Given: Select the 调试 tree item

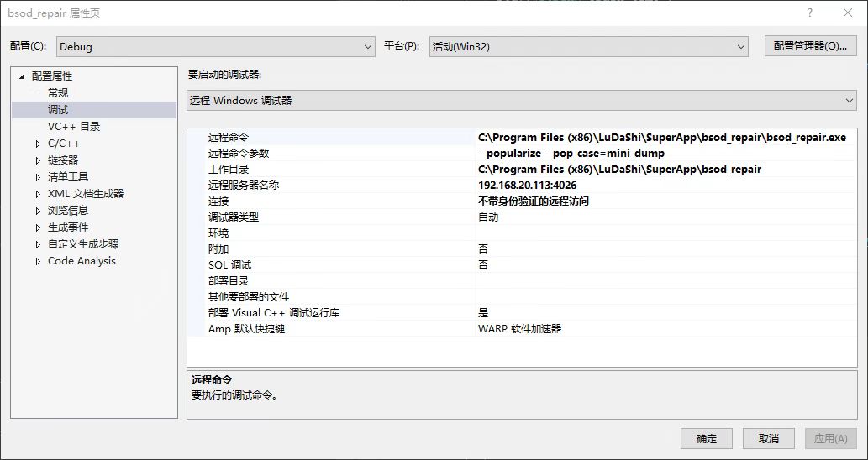Looking at the screenshot, I should 58,110.
